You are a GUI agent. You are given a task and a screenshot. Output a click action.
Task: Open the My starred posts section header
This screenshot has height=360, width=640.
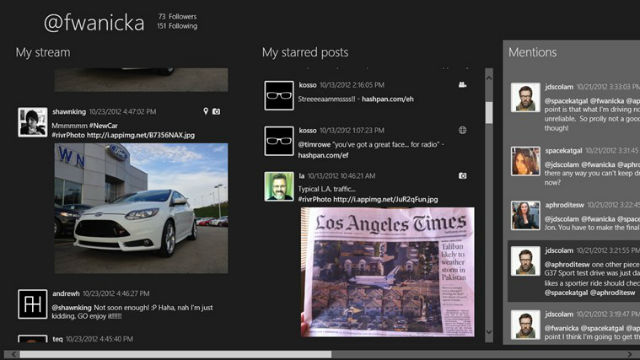[x=305, y=52]
